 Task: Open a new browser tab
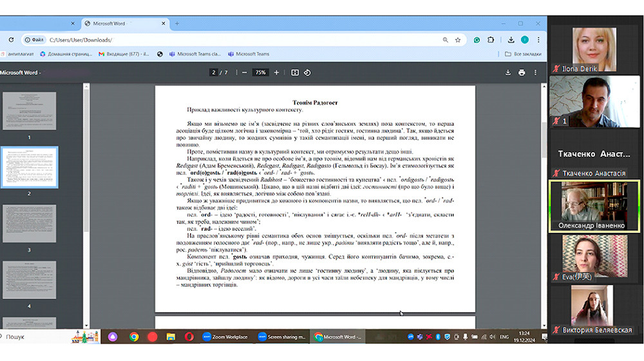177,23
